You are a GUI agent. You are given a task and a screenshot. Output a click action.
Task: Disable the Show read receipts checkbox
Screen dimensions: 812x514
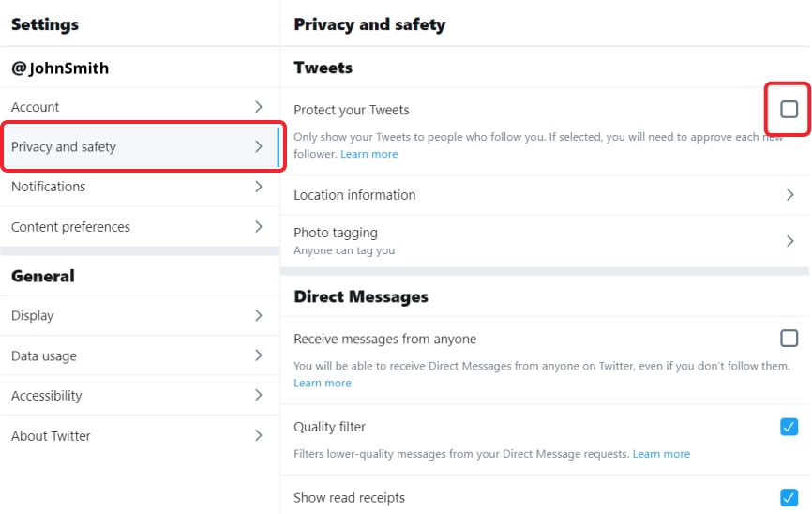(x=789, y=497)
